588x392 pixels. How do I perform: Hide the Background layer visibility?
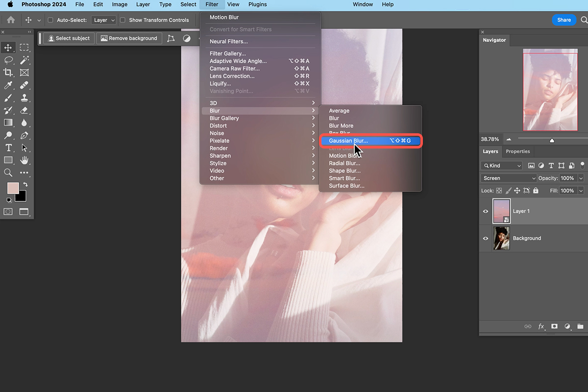(486, 238)
